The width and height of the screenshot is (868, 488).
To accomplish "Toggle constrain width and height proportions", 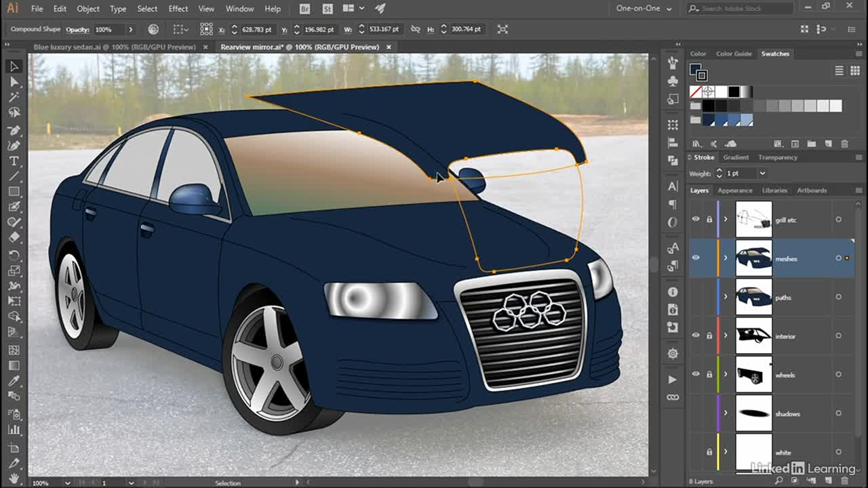I will click(417, 29).
